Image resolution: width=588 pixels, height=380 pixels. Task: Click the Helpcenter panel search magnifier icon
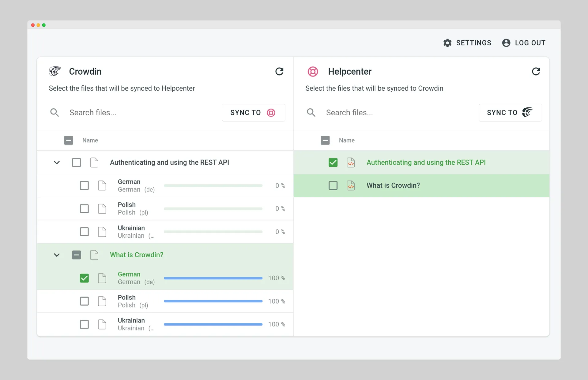pyautogui.click(x=311, y=113)
